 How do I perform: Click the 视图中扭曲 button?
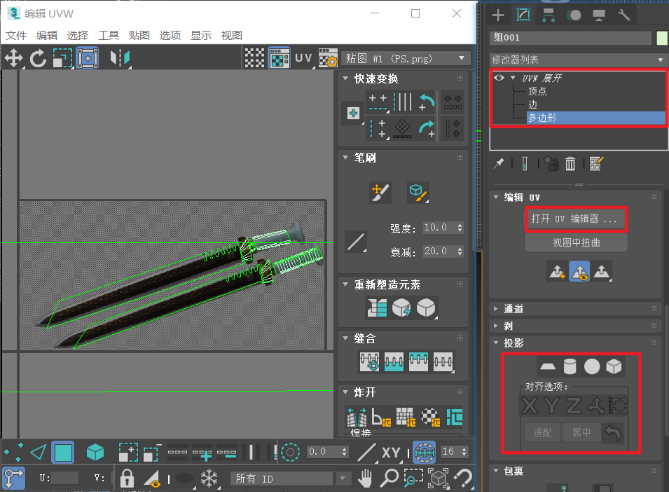point(575,242)
